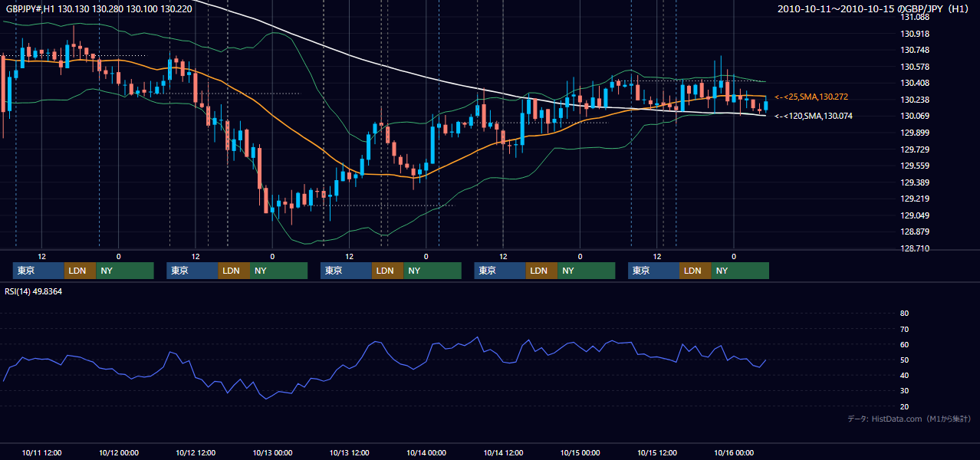Click the 10/11 12:00 date label
980x460 pixels.
pos(42,452)
